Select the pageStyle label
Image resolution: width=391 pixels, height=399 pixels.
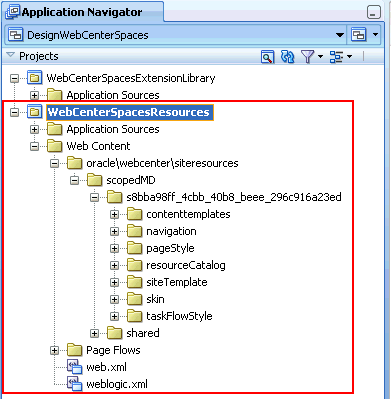pos(170,249)
